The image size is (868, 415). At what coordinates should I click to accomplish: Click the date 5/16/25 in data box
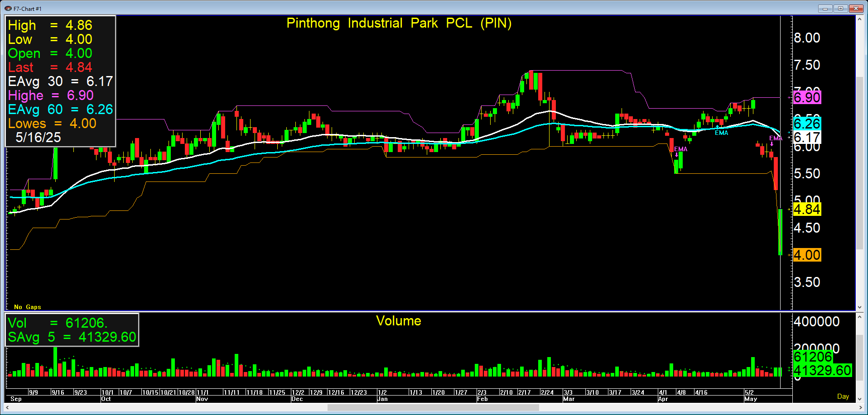38,137
